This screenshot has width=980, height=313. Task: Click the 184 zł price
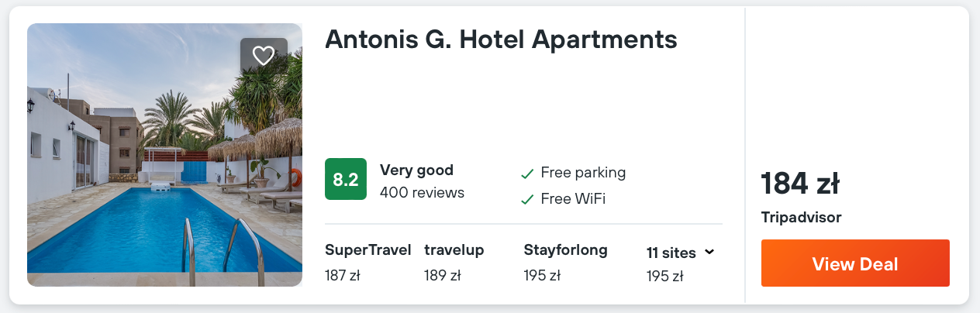click(x=800, y=184)
